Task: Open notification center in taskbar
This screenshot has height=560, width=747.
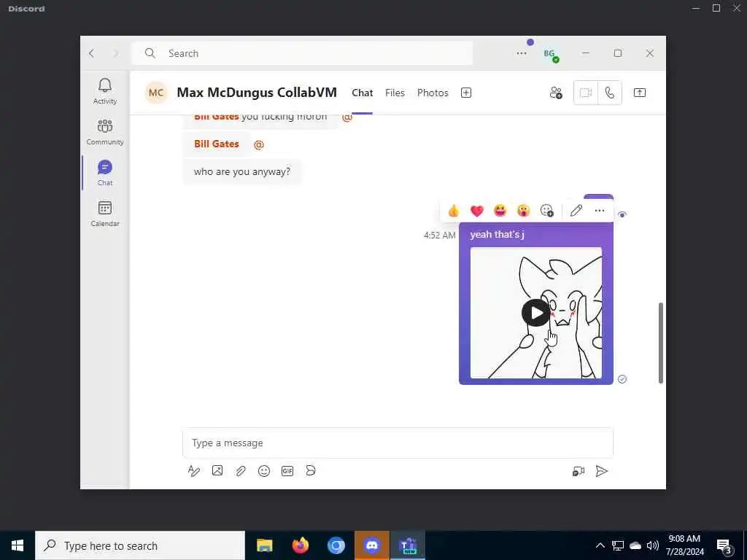Action: [724, 546]
